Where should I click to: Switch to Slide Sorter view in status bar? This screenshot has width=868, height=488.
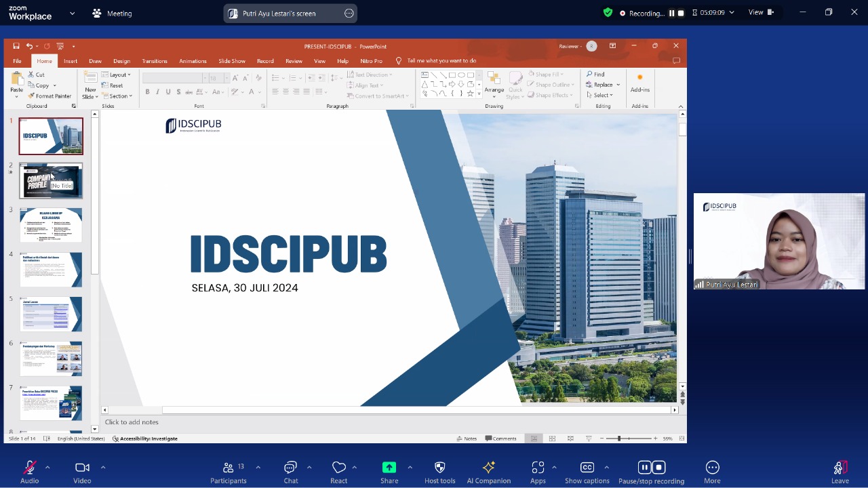pyautogui.click(x=552, y=439)
